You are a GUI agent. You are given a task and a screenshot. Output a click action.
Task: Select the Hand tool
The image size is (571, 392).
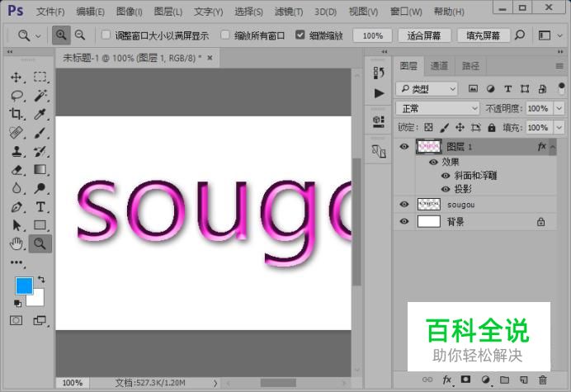pyautogui.click(x=16, y=243)
